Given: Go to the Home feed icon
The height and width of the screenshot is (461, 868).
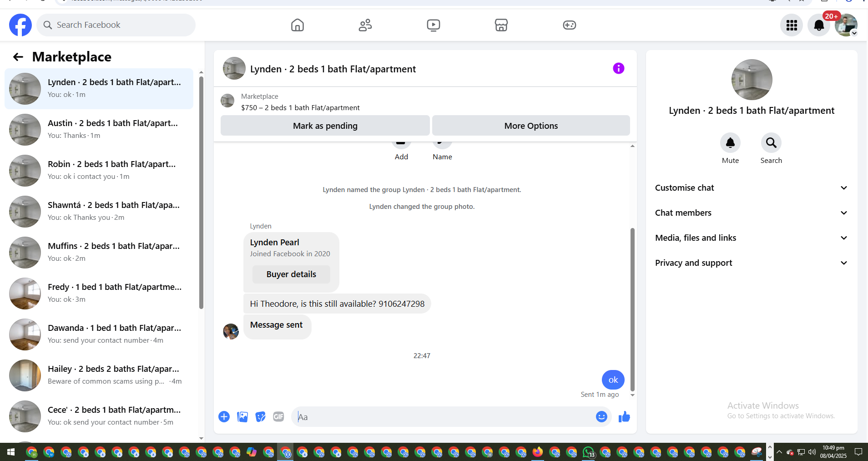Looking at the screenshot, I should pos(298,25).
